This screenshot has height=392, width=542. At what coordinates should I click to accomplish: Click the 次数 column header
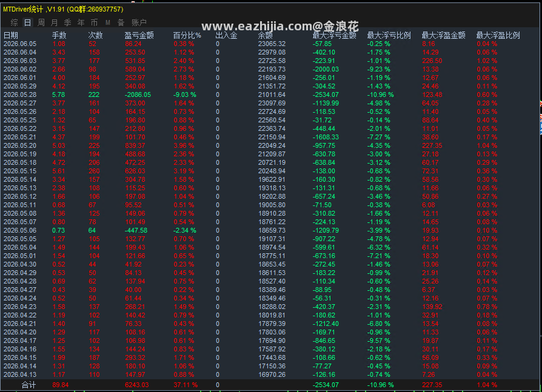click(95, 35)
